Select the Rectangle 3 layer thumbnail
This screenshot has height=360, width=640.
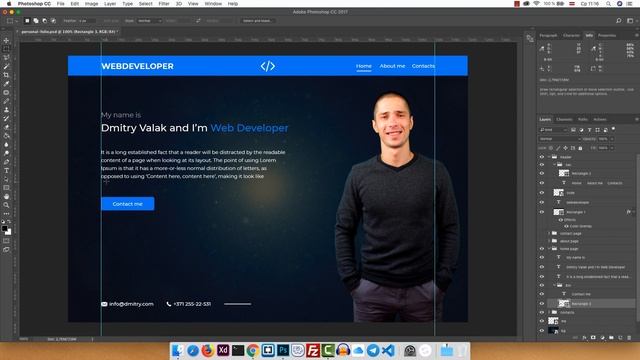(x=564, y=303)
